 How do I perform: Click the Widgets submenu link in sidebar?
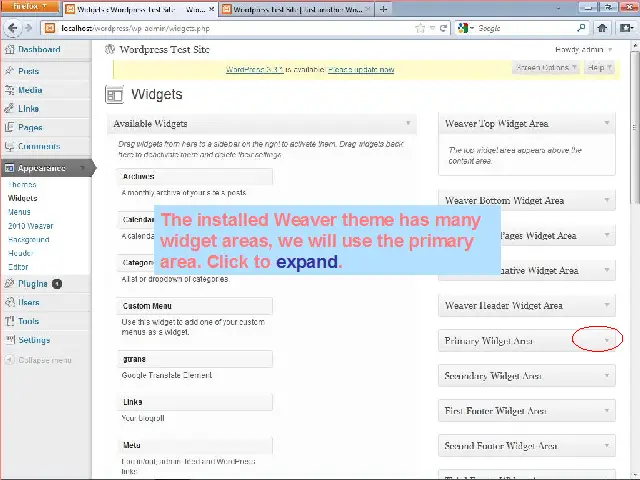point(22,198)
